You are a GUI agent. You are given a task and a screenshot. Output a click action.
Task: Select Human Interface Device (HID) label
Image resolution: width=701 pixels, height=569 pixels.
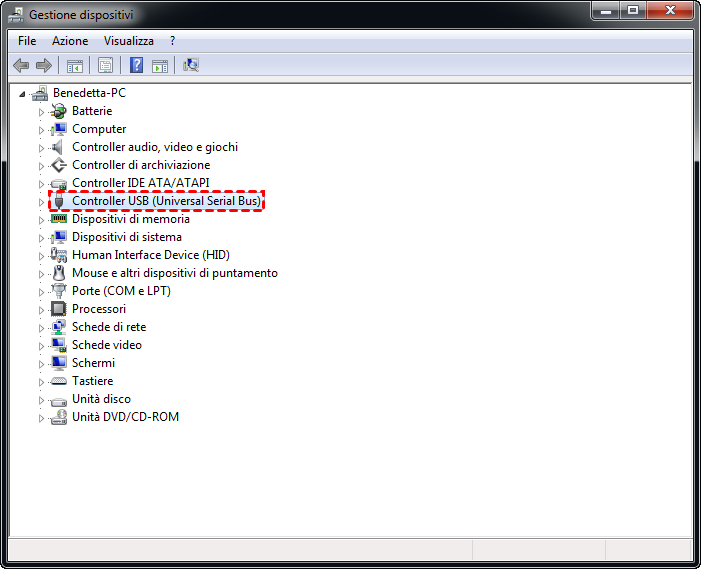click(151, 255)
